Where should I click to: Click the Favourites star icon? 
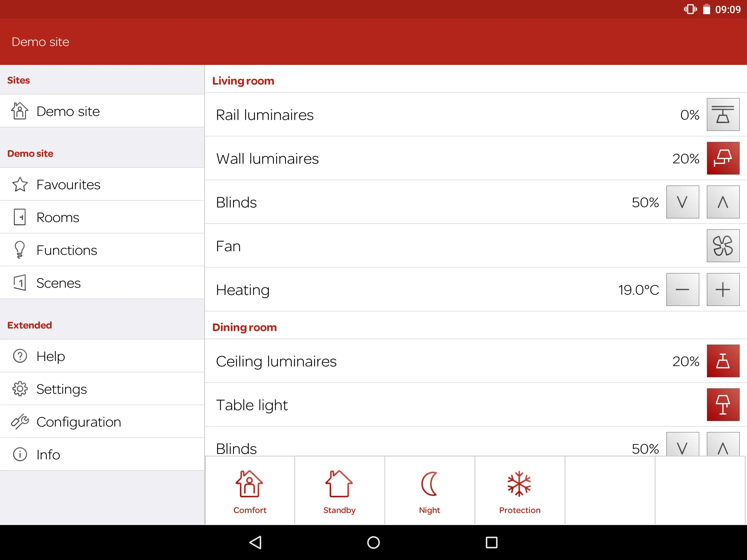click(x=20, y=184)
